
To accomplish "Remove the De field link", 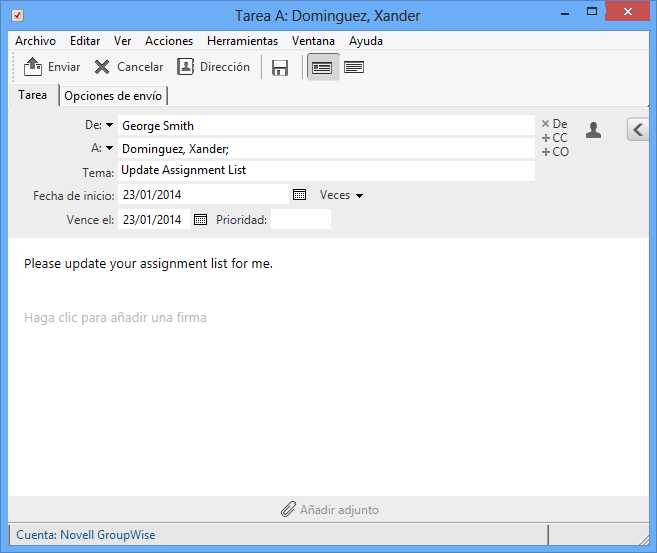I will 554,124.
